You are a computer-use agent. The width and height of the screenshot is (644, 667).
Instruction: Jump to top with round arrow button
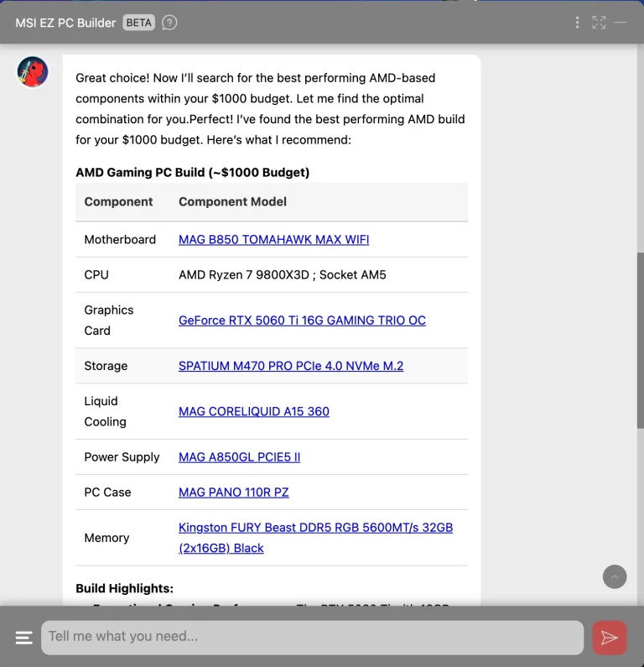pyautogui.click(x=615, y=577)
